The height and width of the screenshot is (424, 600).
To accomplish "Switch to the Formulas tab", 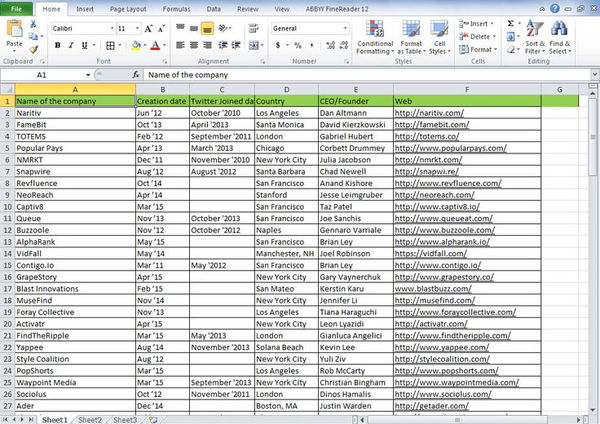I will 176,9.
